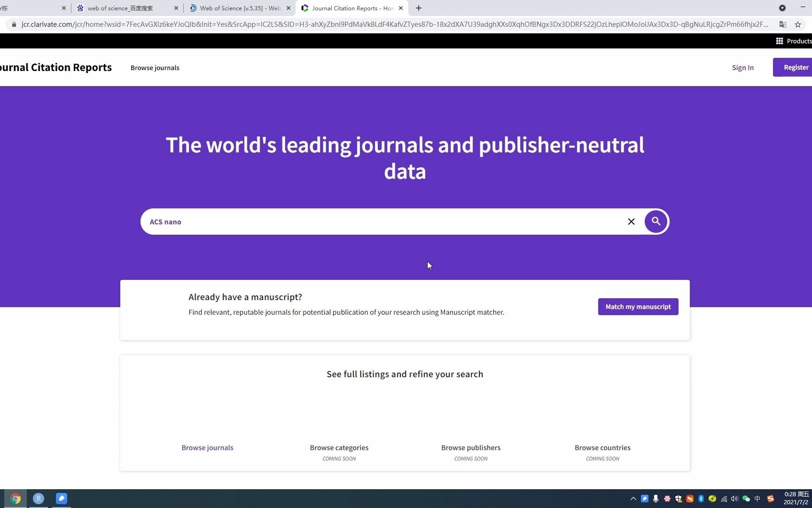Screen dimensions: 812x508
Task: Open the Browse journals link in listings
Action: coord(207,448)
